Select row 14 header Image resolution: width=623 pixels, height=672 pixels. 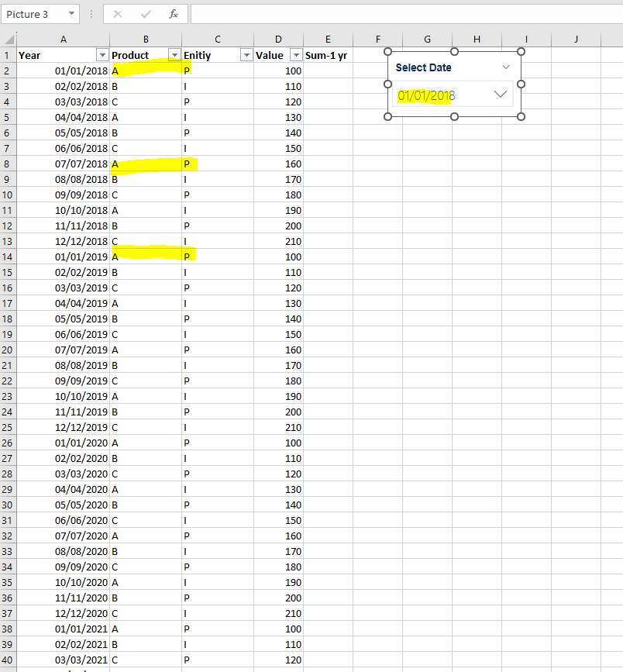point(8,257)
